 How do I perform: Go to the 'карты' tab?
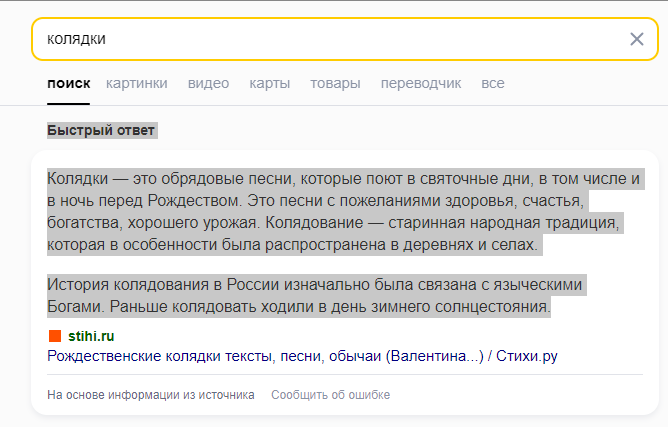pyautogui.click(x=270, y=83)
